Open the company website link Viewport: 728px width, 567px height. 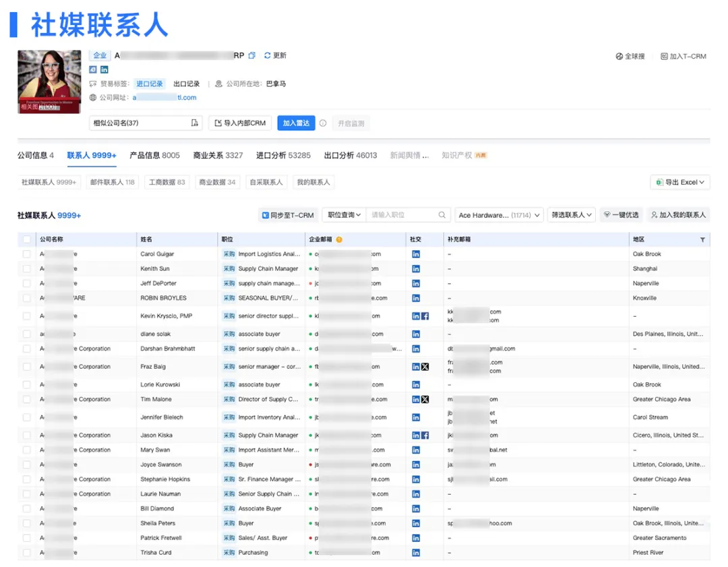pyautogui.click(x=164, y=98)
